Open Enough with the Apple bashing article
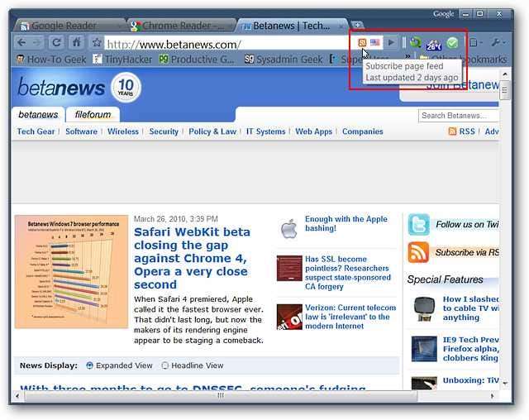The height and width of the screenshot is (420, 529). click(346, 223)
